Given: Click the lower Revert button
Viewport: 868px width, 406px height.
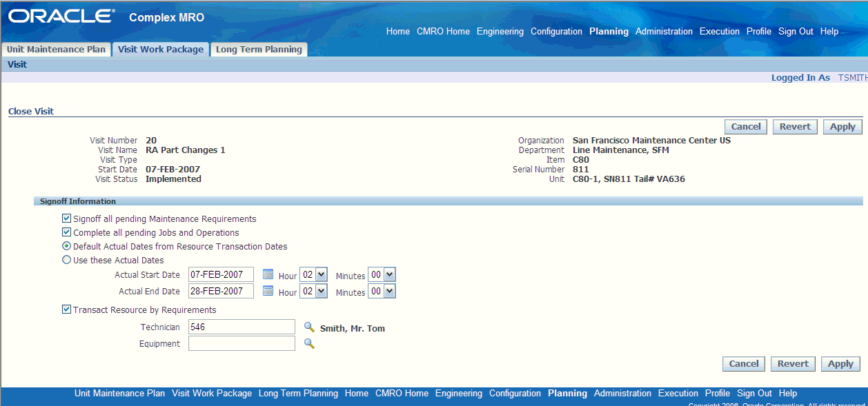Looking at the screenshot, I should [793, 364].
